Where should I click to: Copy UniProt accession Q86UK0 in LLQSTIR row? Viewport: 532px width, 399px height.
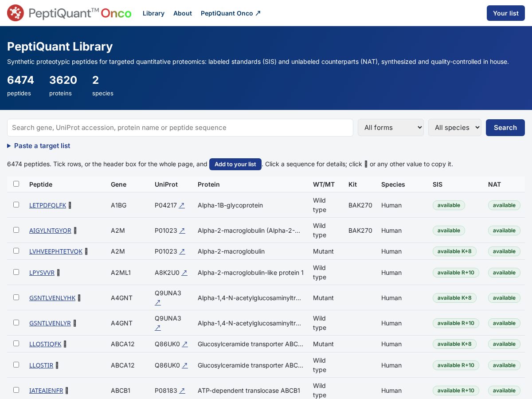click(x=167, y=365)
